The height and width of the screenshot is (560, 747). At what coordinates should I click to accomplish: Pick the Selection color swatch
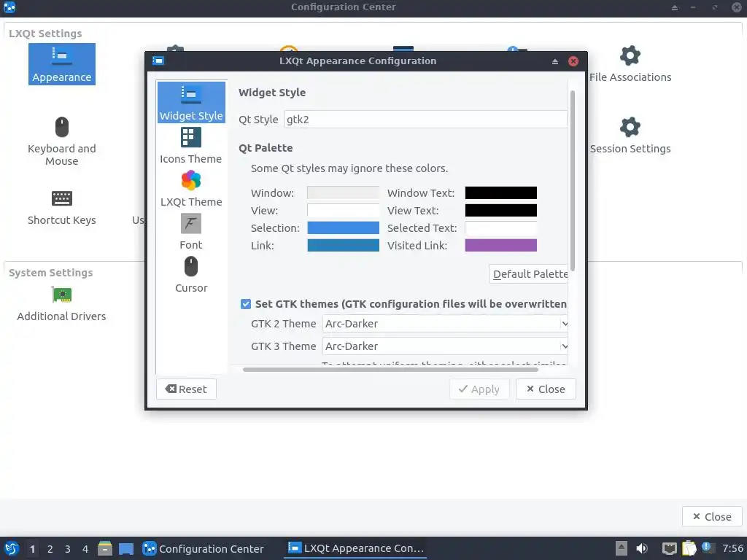point(343,227)
